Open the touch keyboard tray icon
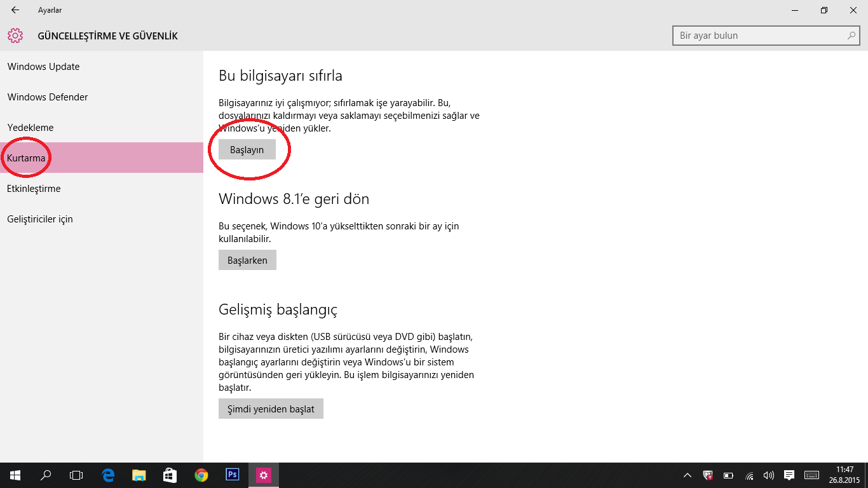Image resolution: width=868 pixels, height=488 pixels. pyautogui.click(x=811, y=475)
